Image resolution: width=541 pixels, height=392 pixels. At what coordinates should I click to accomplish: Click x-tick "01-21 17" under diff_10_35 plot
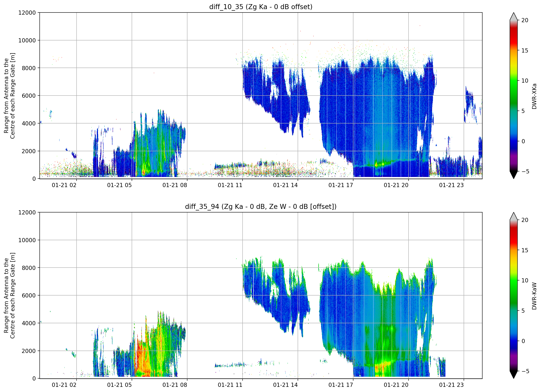tap(341, 185)
